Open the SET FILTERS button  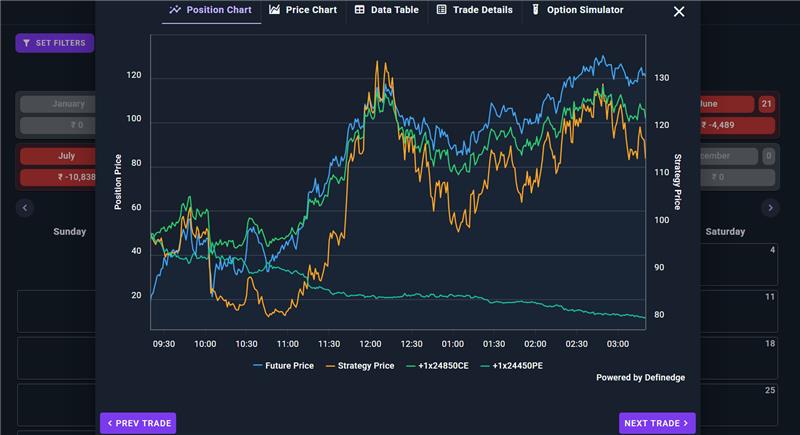coord(55,43)
